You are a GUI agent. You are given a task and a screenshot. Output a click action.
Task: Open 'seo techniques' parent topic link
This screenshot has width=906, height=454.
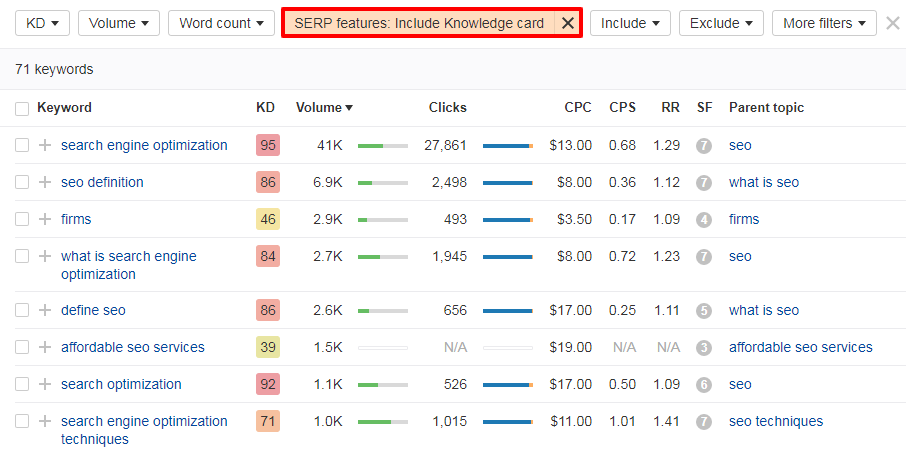tap(776, 421)
